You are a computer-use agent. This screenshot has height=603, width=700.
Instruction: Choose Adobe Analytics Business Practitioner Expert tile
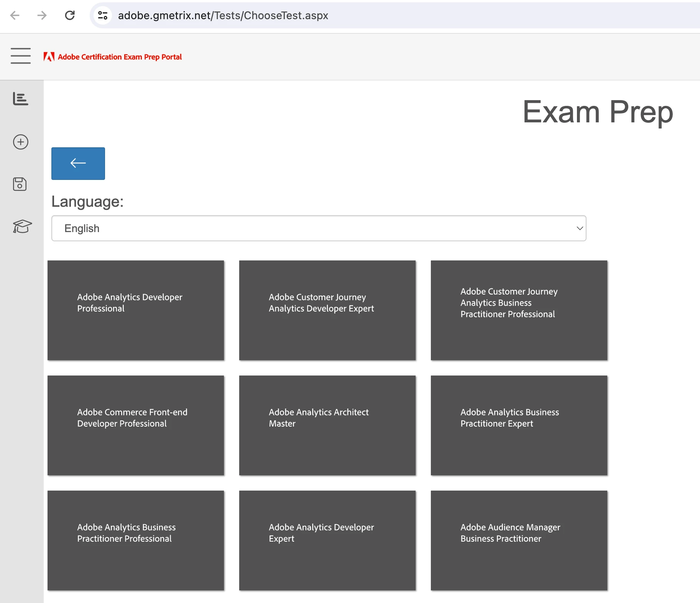click(519, 425)
